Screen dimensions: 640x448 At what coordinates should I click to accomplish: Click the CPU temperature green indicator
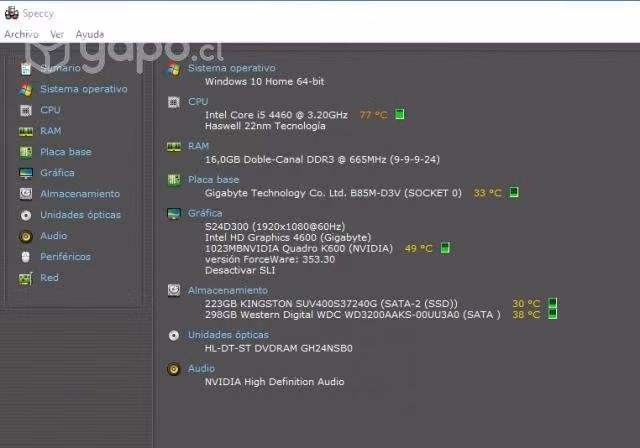click(x=400, y=114)
